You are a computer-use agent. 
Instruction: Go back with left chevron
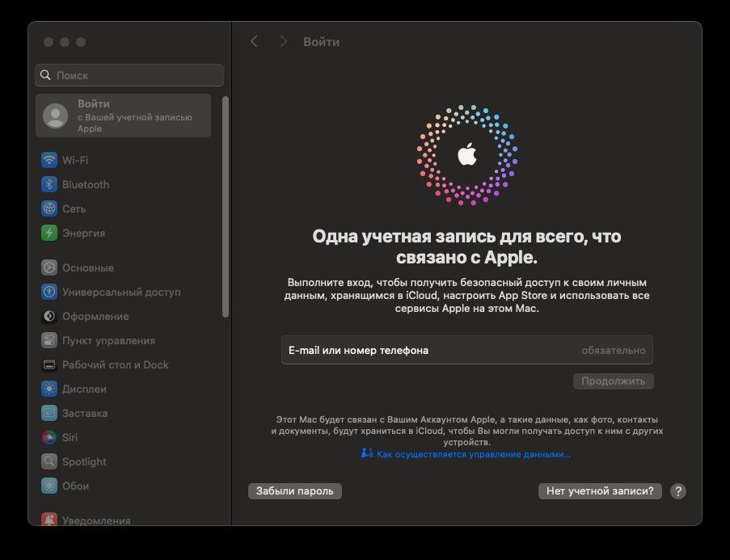(x=254, y=41)
